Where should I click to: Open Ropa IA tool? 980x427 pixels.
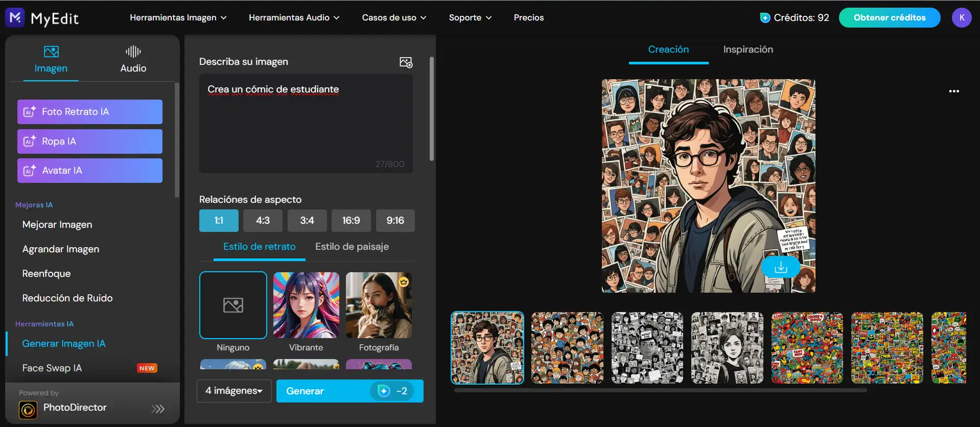90,141
